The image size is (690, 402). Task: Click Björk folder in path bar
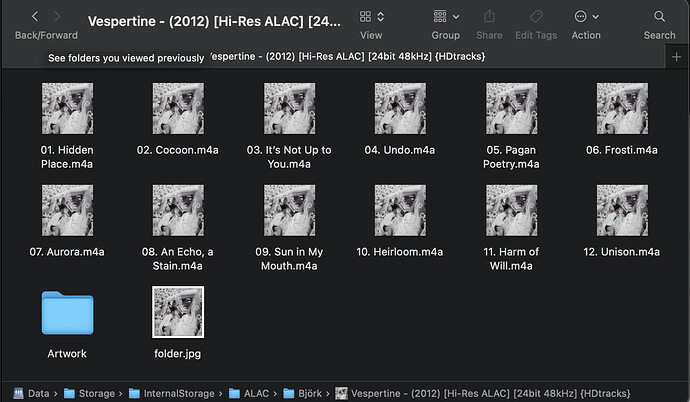point(302,393)
